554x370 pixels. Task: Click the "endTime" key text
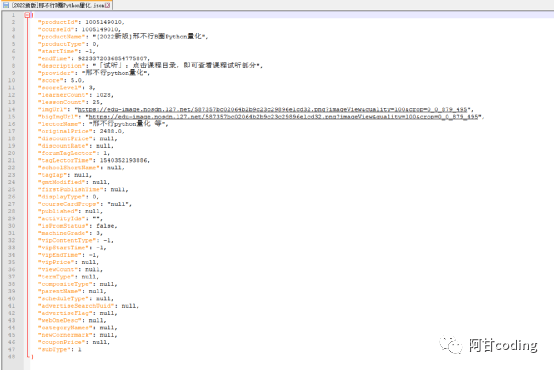point(53,59)
